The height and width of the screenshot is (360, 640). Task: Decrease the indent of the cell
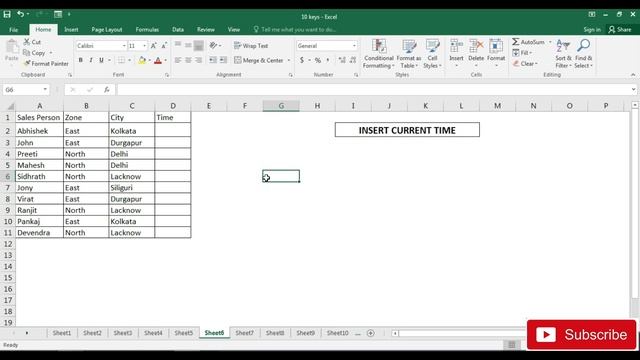213,60
